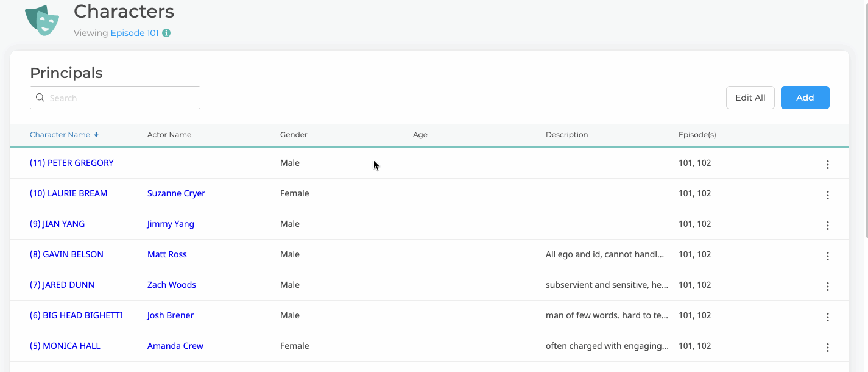
Task: Open options menu for LAURIE BREAM row
Action: 827,195
